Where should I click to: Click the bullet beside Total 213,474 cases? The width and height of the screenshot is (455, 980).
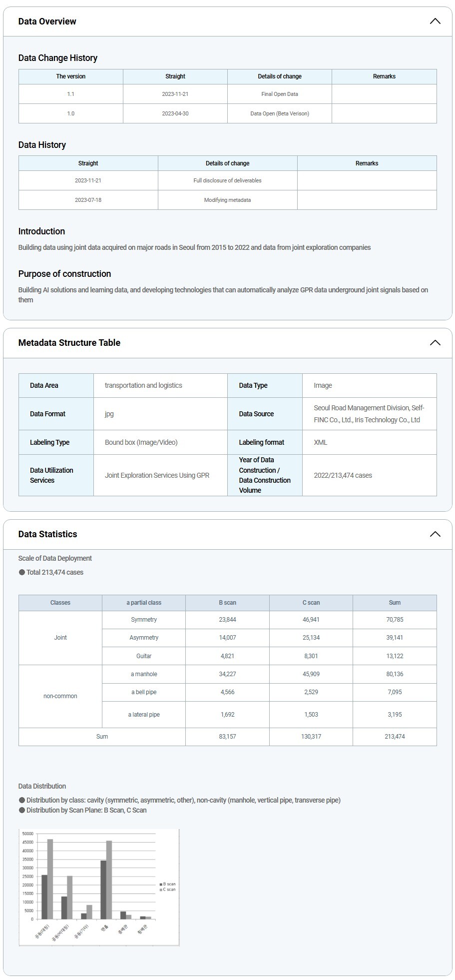[22, 573]
